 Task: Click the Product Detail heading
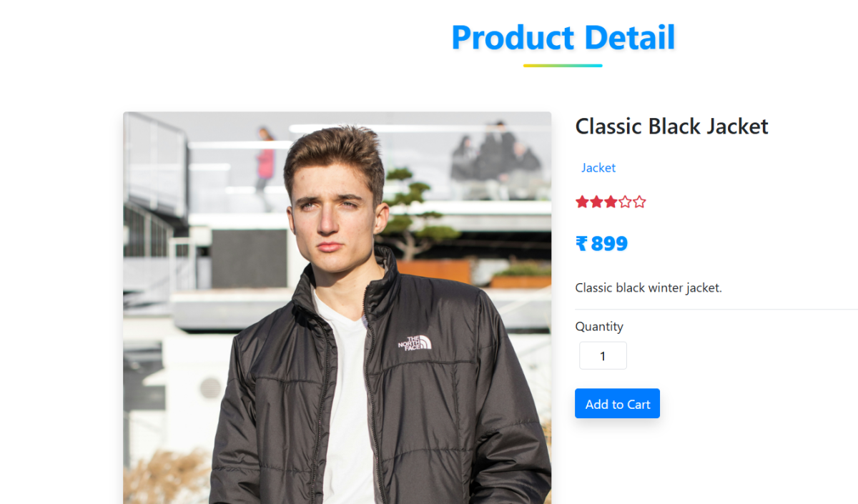coord(563,37)
